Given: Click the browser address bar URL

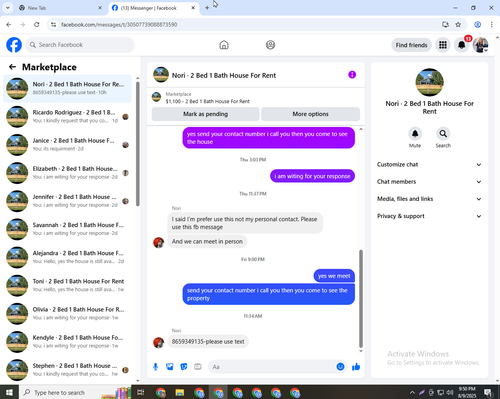Looking at the screenshot, I should click(x=119, y=24).
